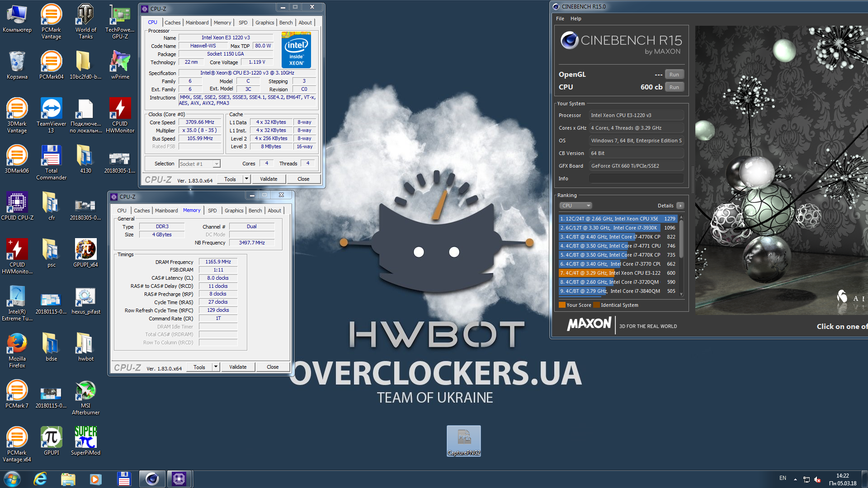
Task: Open Total Commander shortcut
Action: coord(51,162)
